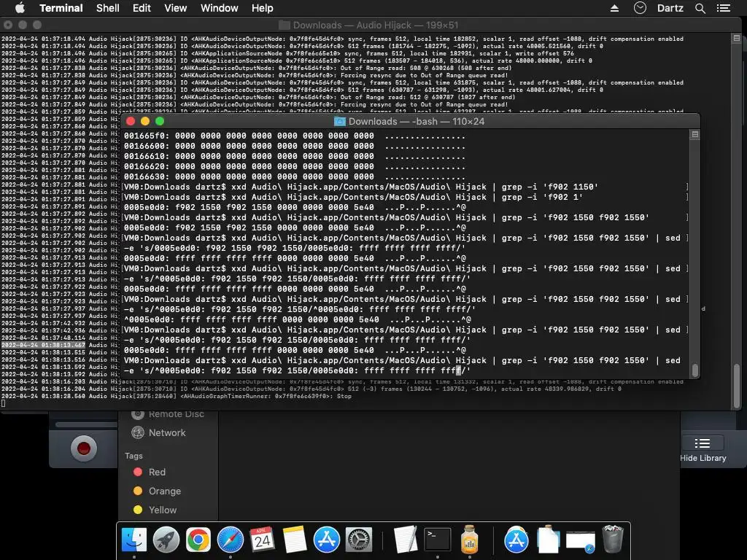Open Spotlight search magnifier in menu bar

tap(700, 8)
